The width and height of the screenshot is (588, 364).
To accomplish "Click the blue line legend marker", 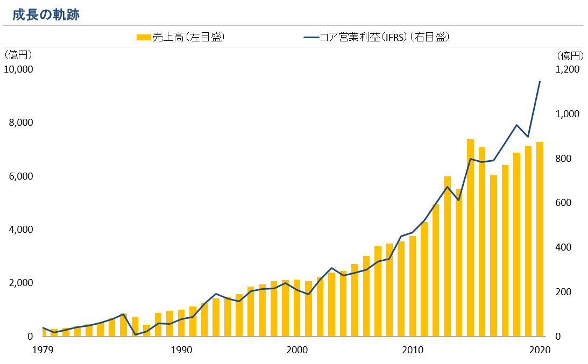I will [x=311, y=37].
